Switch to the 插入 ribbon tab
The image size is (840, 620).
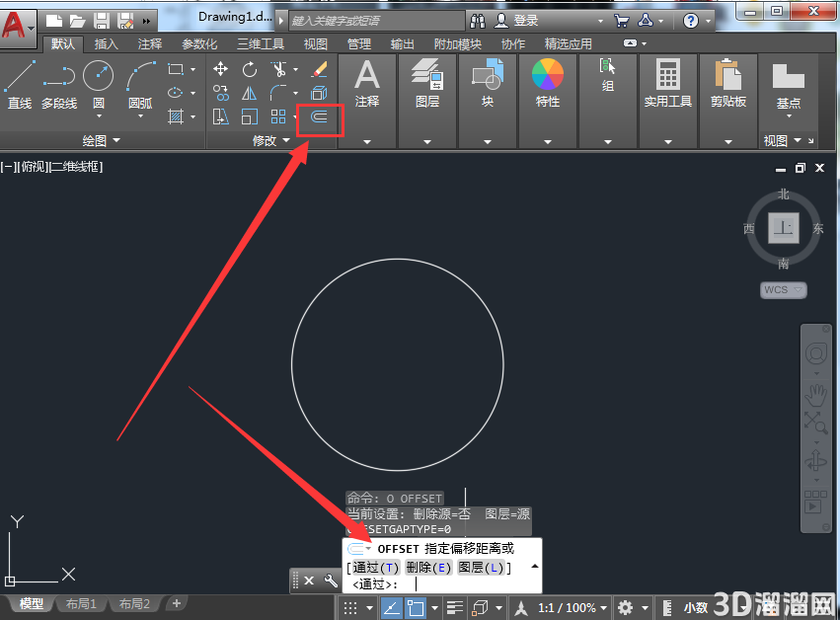click(106, 44)
